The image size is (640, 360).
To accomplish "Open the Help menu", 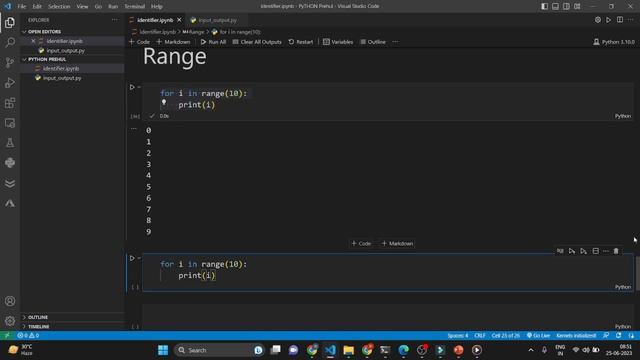I will 157,7.
